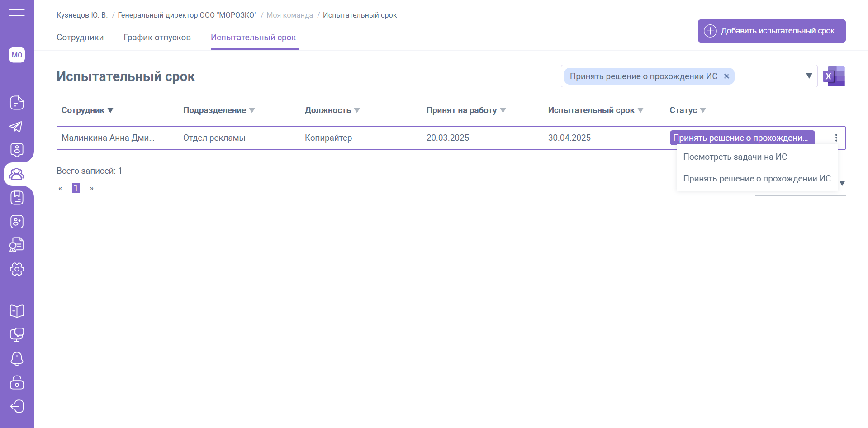
Task: Click the Моя команда breadcrumb link
Action: point(289,15)
